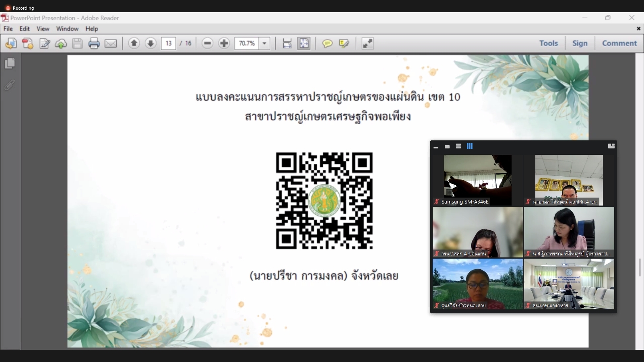Open the zoom level dropdown arrow
This screenshot has height=362, width=644.
(264, 43)
